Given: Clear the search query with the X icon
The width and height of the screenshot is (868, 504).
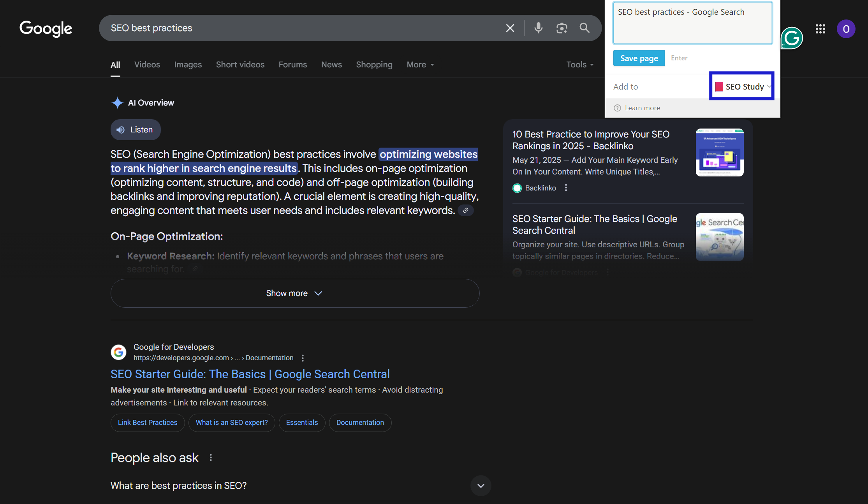Looking at the screenshot, I should click(509, 28).
